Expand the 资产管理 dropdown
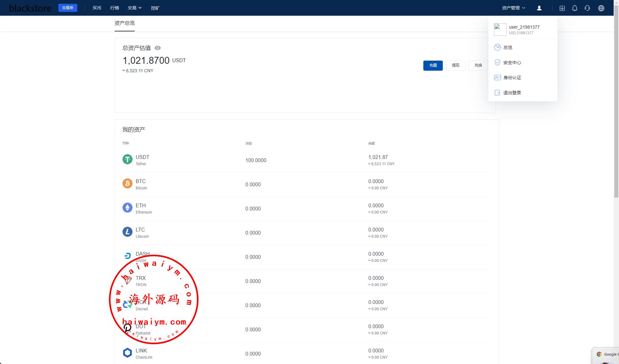This screenshot has height=364, width=619. click(x=513, y=8)
